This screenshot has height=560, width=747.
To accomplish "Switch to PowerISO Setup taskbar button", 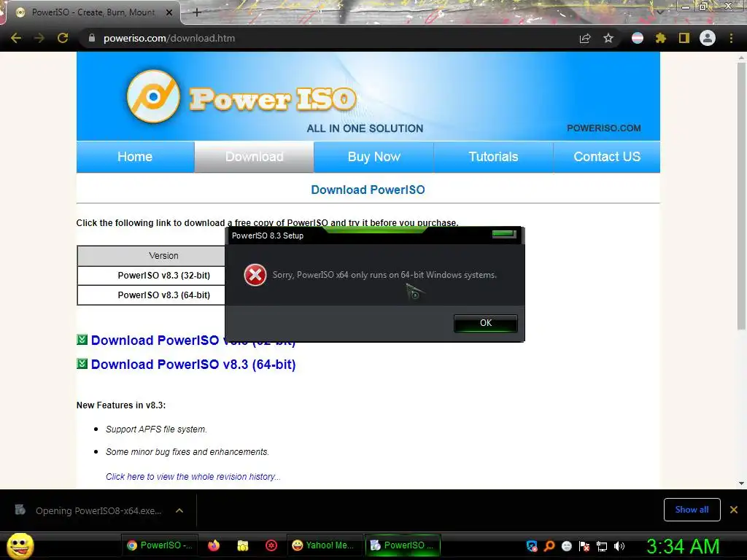I will point(402,545).
